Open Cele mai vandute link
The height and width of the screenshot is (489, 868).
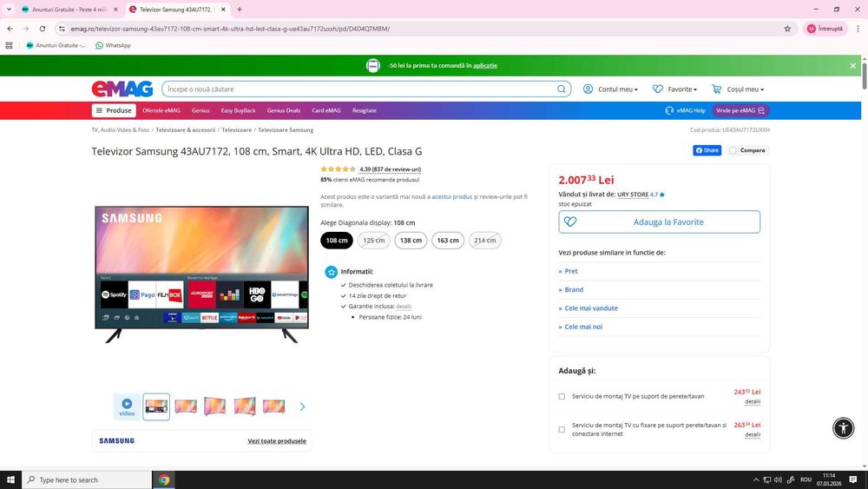click(590, 308)
